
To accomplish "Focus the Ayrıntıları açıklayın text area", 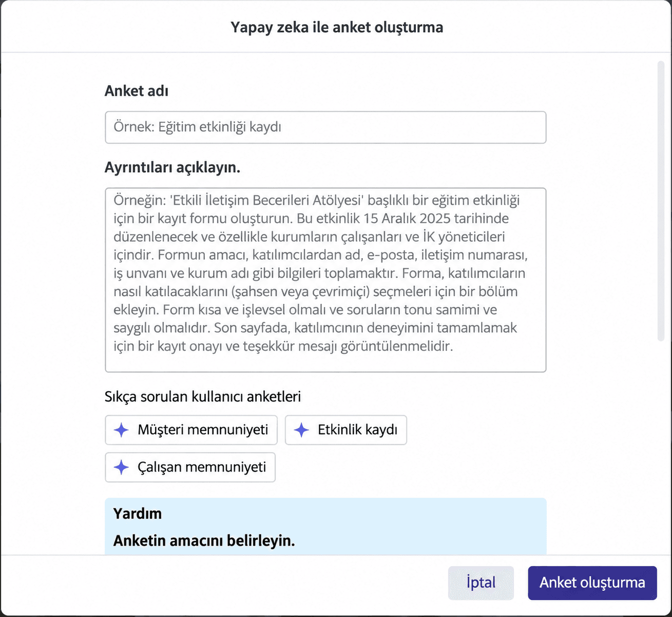I will point(325,280).
